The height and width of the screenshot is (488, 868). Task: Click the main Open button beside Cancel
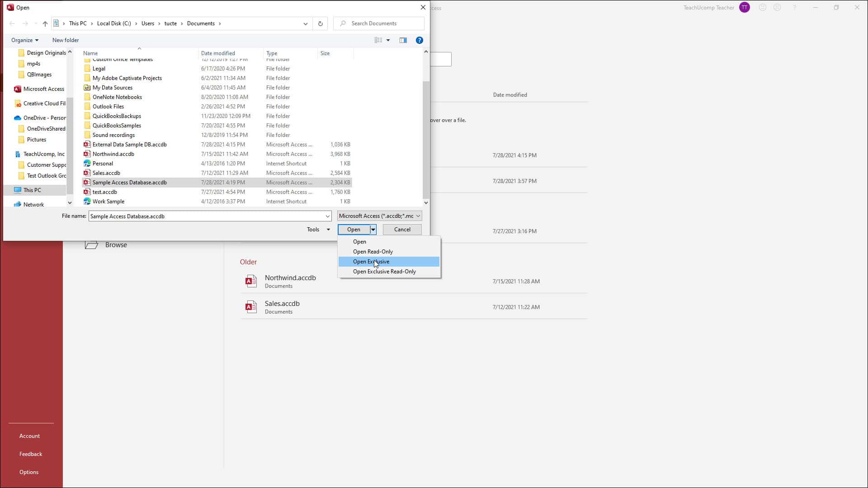click(x=354, y=230)
